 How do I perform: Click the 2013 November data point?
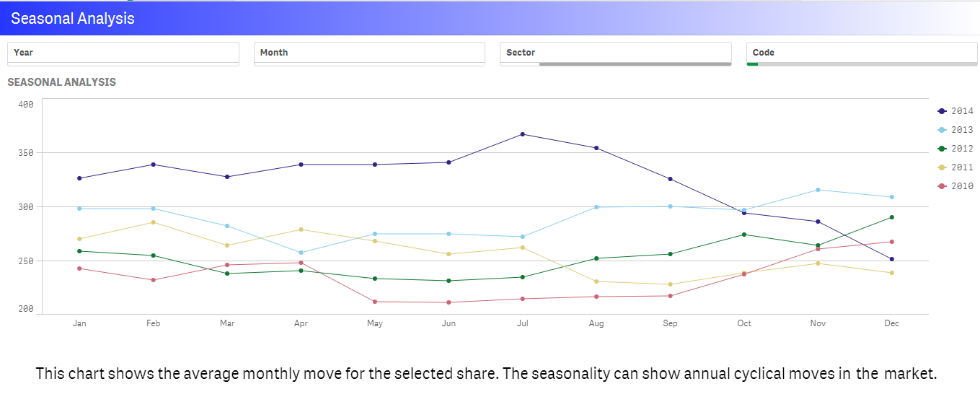pyautogui.click(x=818, y=190)
